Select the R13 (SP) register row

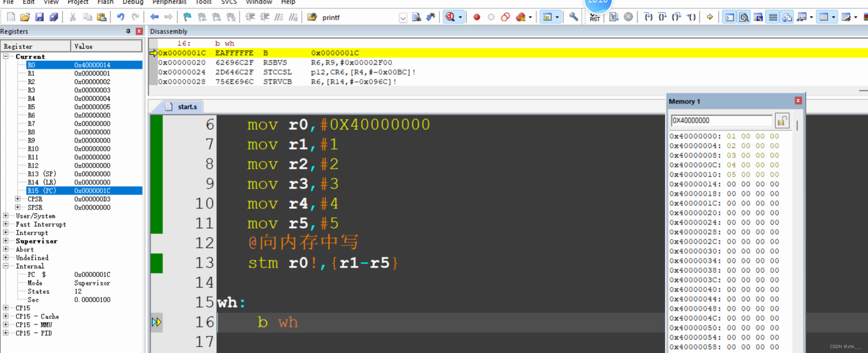(84, 174)
